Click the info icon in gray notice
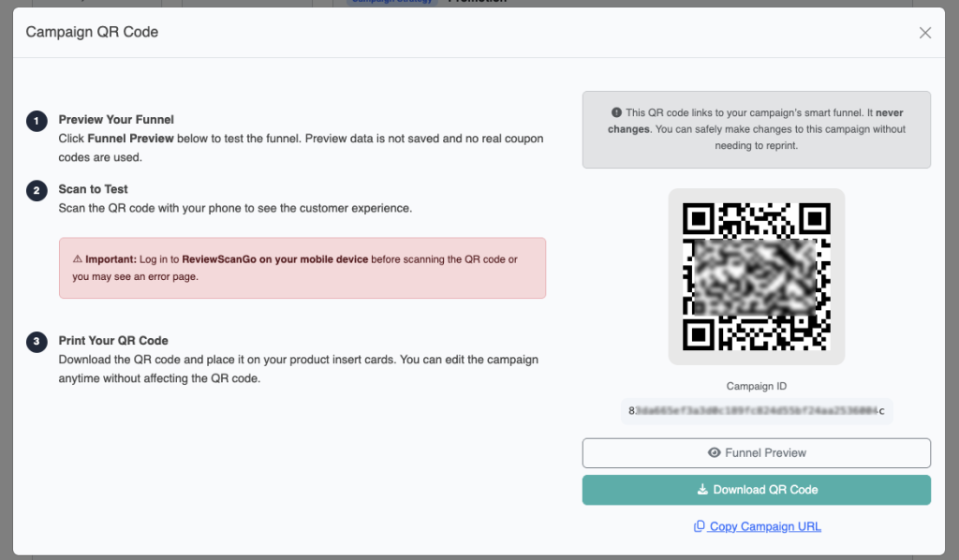Viewport: 959px width, 560px height. tap(616, 111)
